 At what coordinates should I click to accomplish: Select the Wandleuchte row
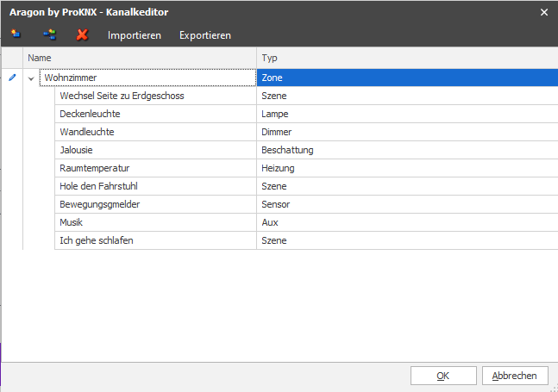tap(306, 132)
